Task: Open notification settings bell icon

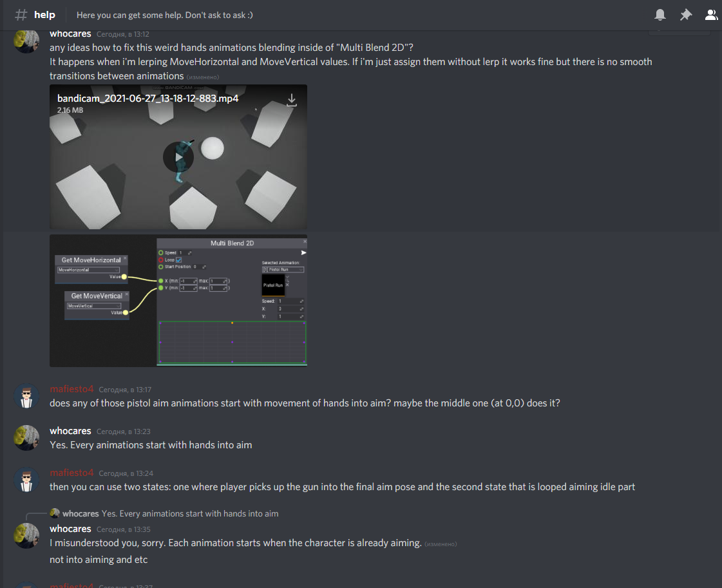Action: [x=660, y=15]
